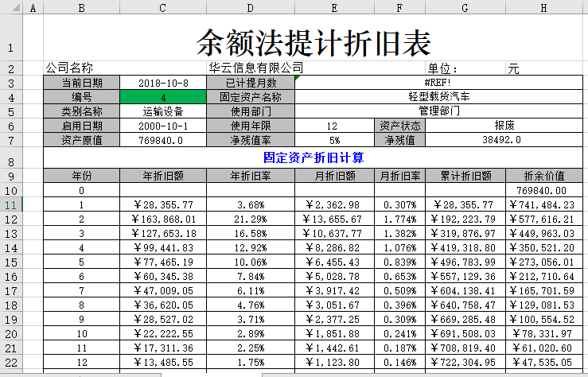Image resolution: width=588 pixels, height=377 pixels.
Task: Select column A header
Action: (x=33, y=7)
